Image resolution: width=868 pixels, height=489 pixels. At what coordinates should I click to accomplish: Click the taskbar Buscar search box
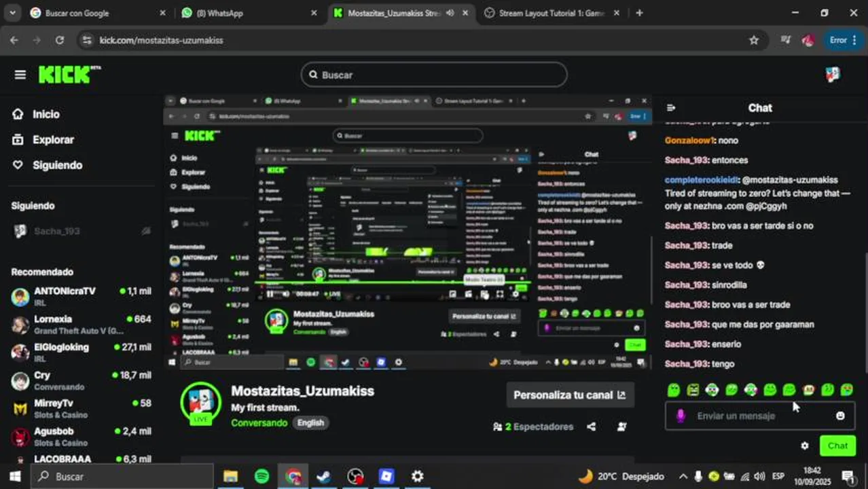coord(122,476)
